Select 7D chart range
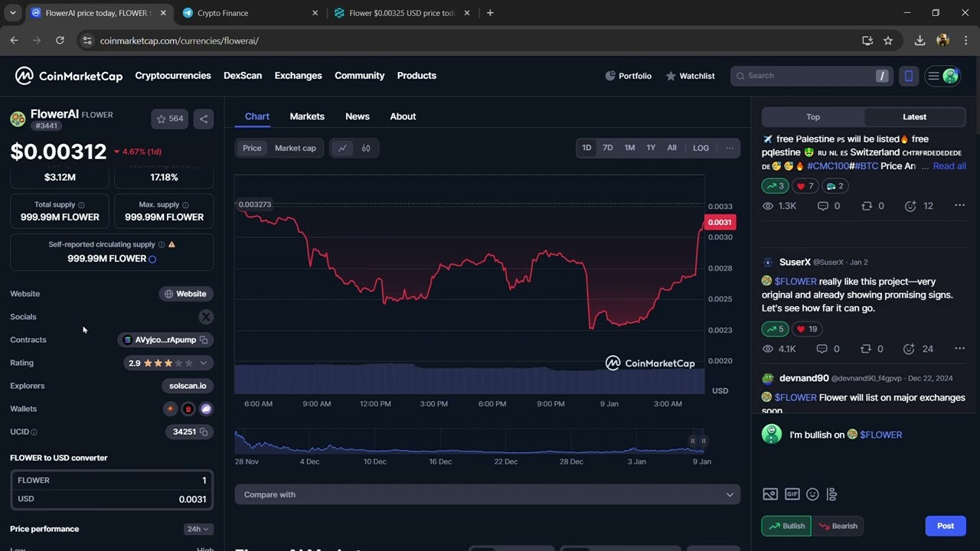The height and width of the screenshot is (551, 980). coord(608,148)
